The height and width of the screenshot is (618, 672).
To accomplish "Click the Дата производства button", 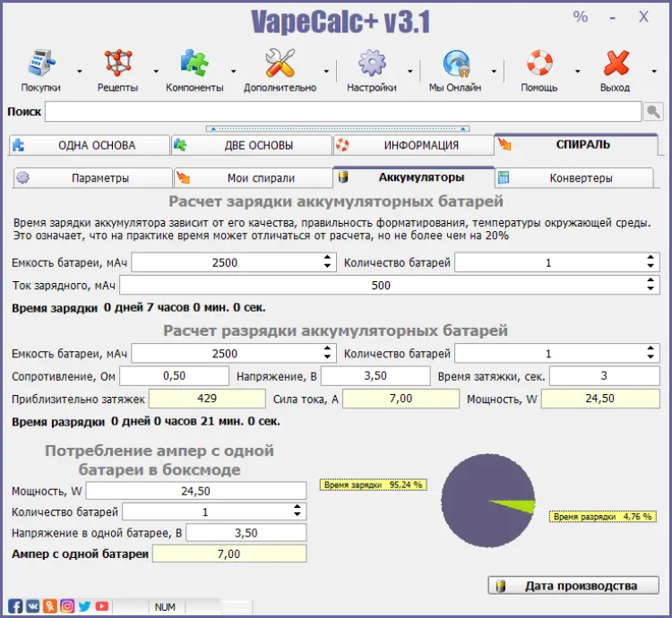I will point(573,586).
